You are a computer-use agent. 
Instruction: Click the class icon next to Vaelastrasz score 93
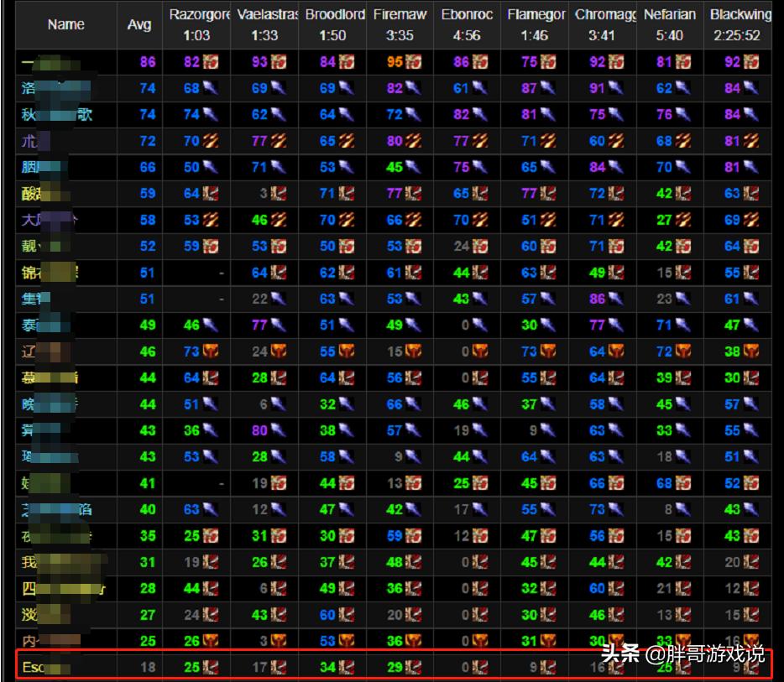coord(279,62)
